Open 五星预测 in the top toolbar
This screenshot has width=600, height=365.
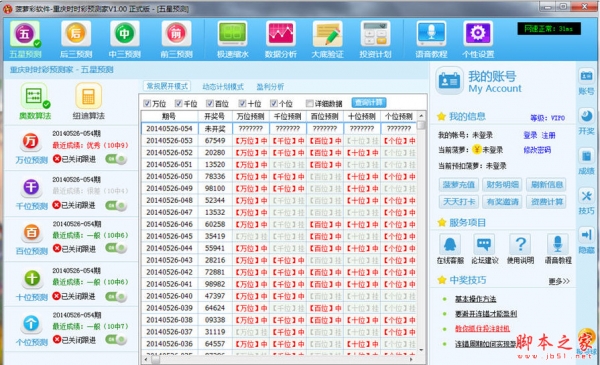coord(25,40)
